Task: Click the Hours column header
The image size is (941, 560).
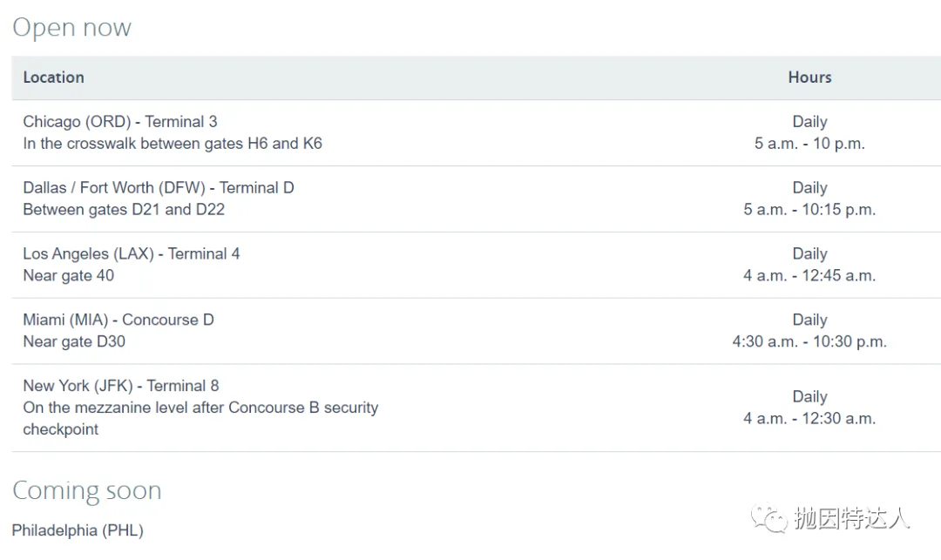Action: [809, 78]
